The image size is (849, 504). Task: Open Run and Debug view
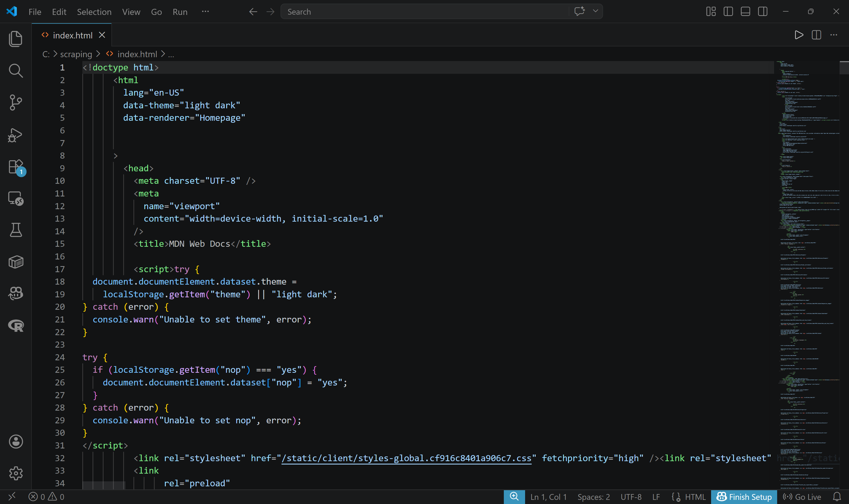click(x=16, y=135)
